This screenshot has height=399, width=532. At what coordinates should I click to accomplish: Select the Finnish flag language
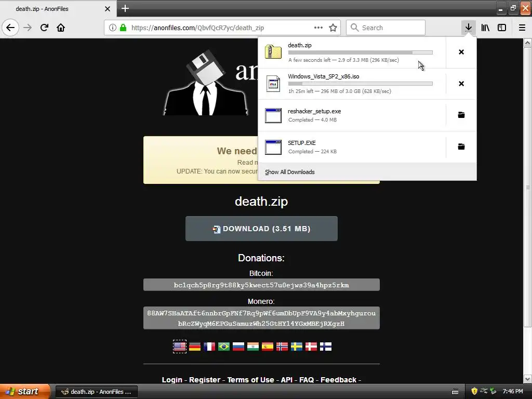click(326, 347)
